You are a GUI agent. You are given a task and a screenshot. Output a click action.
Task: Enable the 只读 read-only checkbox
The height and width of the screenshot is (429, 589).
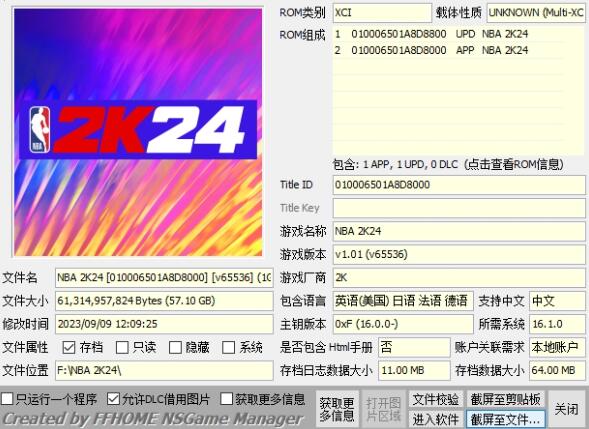pyautogui.click(x=122, y=347)
